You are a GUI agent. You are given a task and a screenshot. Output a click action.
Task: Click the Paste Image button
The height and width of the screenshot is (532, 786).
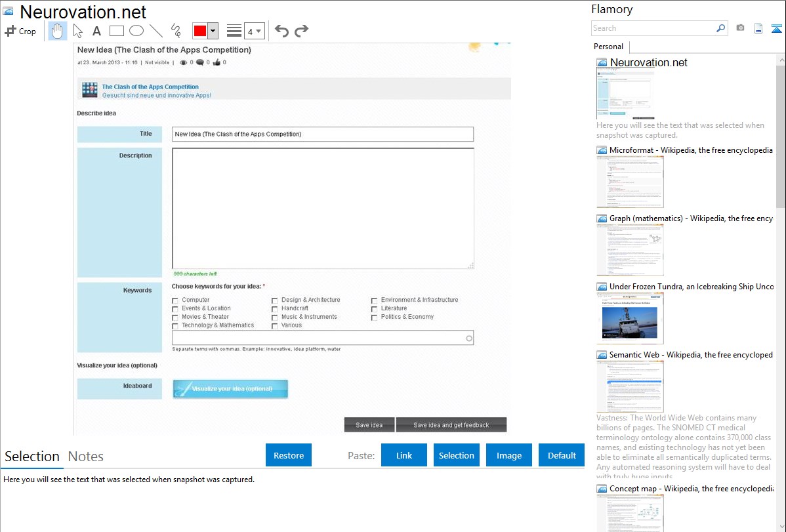click(508, 455)
